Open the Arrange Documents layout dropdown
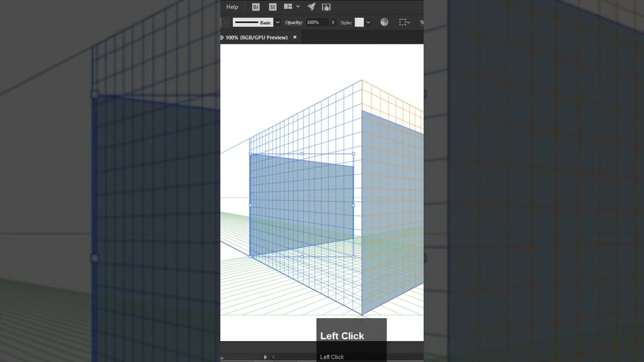 pos(292,7)
